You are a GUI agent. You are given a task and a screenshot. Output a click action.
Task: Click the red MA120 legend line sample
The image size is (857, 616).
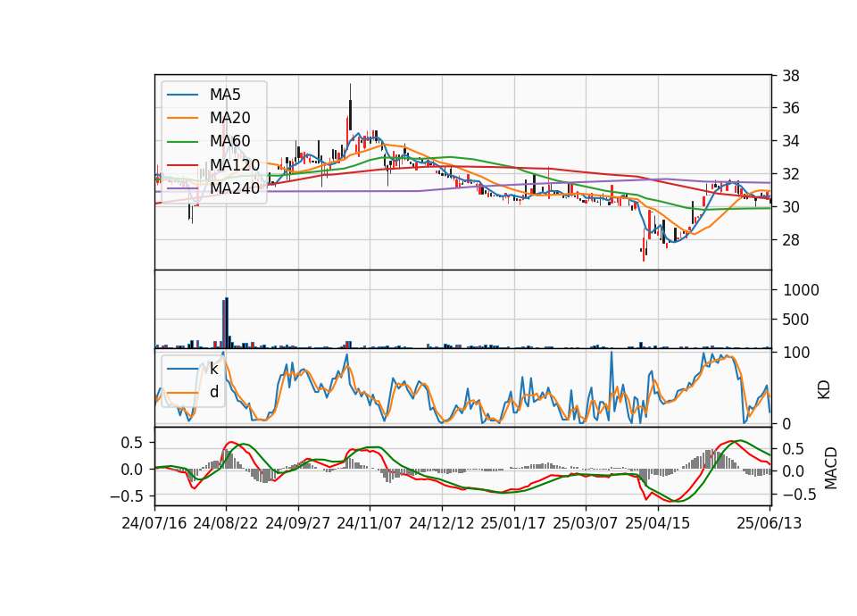(182, 164)
